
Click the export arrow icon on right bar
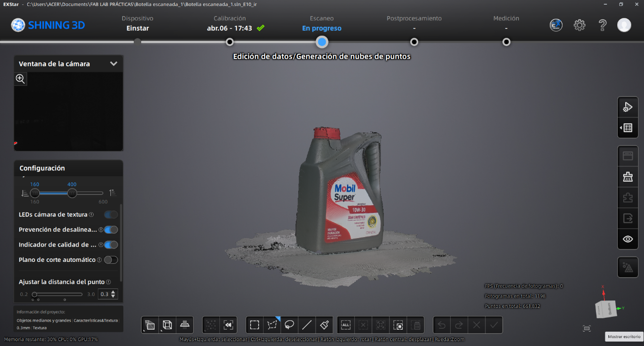pos(628,218)
